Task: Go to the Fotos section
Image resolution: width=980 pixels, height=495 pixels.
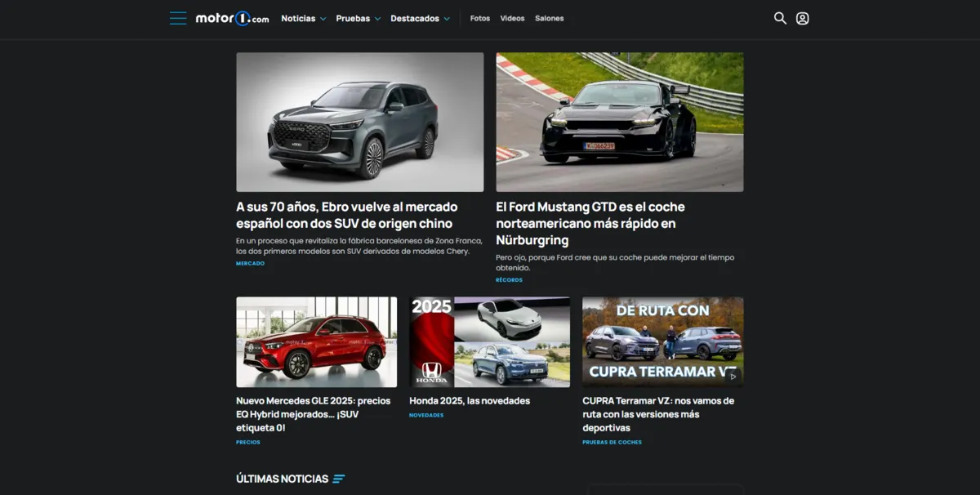Action: (480, 18)
